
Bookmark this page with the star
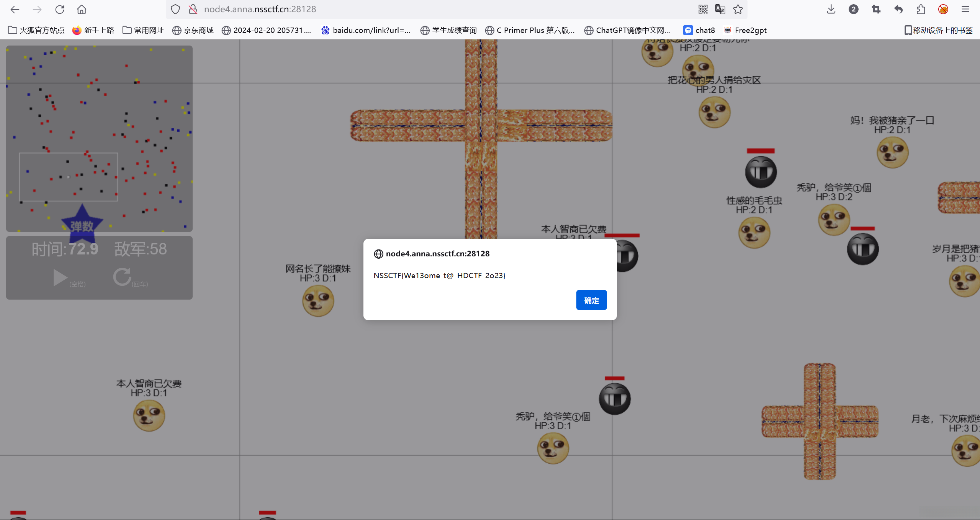click(x=738, y=10)
